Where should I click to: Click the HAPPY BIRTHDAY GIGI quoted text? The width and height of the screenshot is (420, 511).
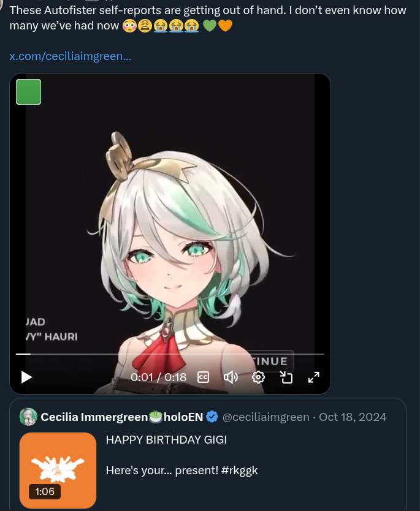[166, 440]
